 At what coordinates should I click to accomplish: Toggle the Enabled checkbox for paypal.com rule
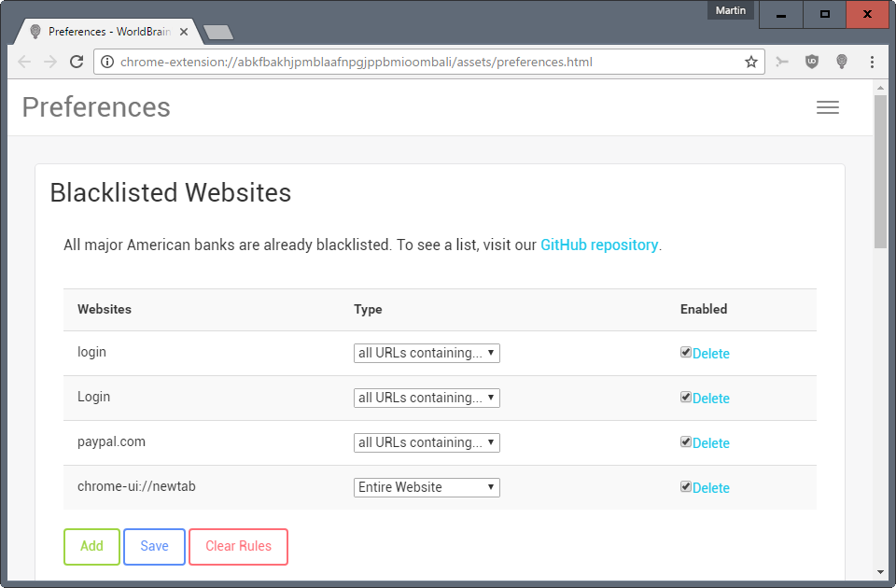tap(686, 441)
